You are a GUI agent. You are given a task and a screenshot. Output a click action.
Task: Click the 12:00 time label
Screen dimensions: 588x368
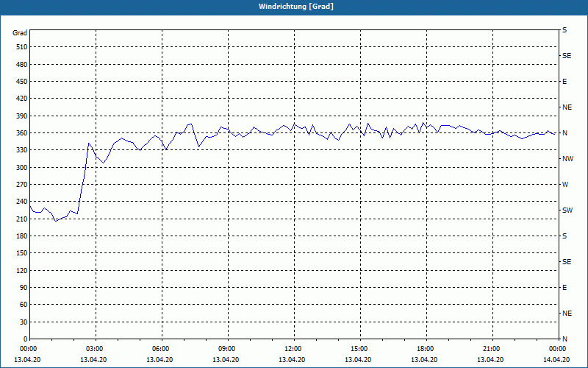coord(294,349)
